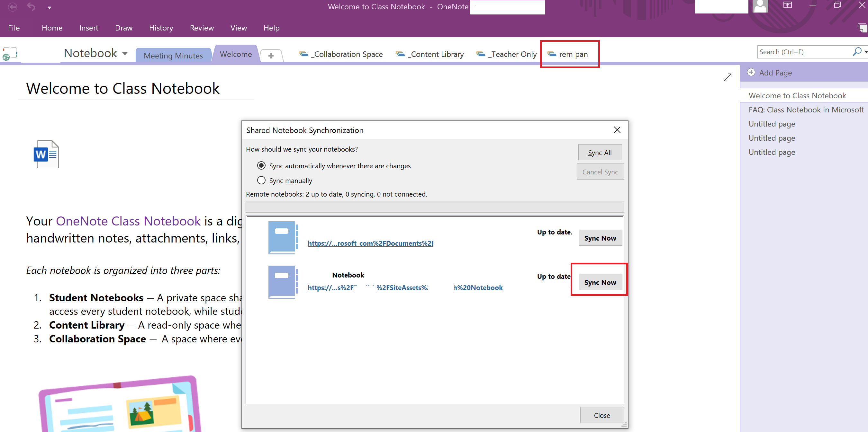
Task: Open the SiteAssets notebook link
Action: 403,287
